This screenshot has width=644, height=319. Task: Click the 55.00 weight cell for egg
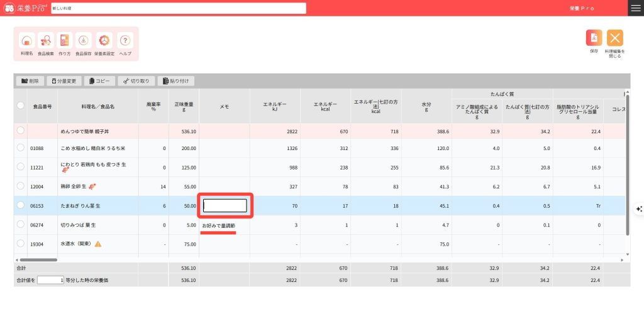click(184, 187)
